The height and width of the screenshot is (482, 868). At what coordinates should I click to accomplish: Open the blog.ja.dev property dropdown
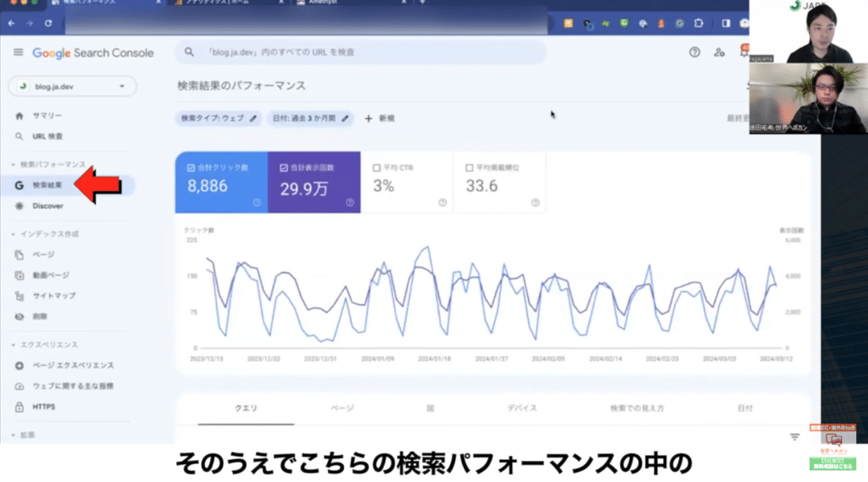[73, 86]
